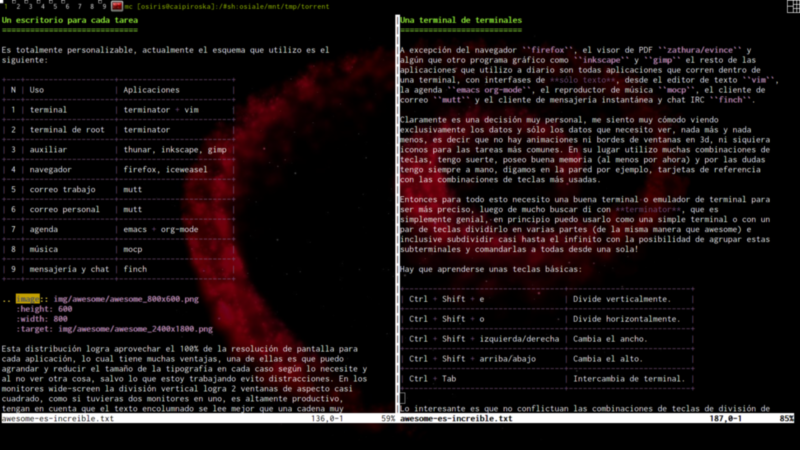
Task: Click the 'Aplicaciones' table column header
Action: pos(152,90)
